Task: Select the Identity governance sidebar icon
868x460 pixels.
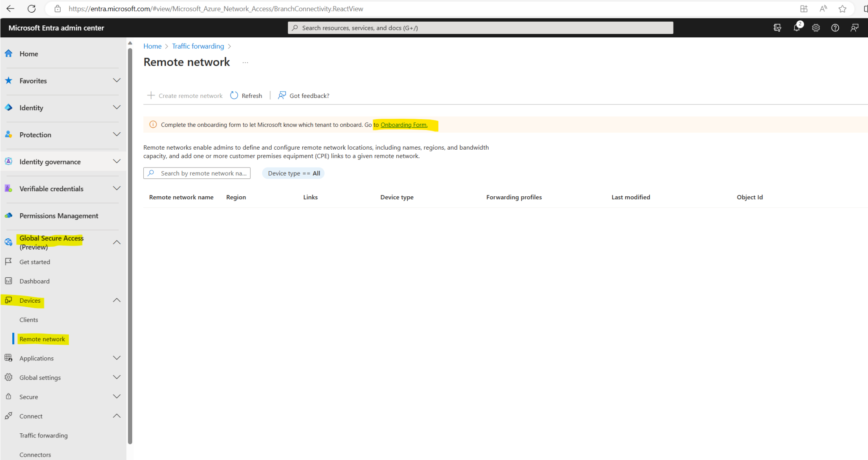Action: click(8, 161)
